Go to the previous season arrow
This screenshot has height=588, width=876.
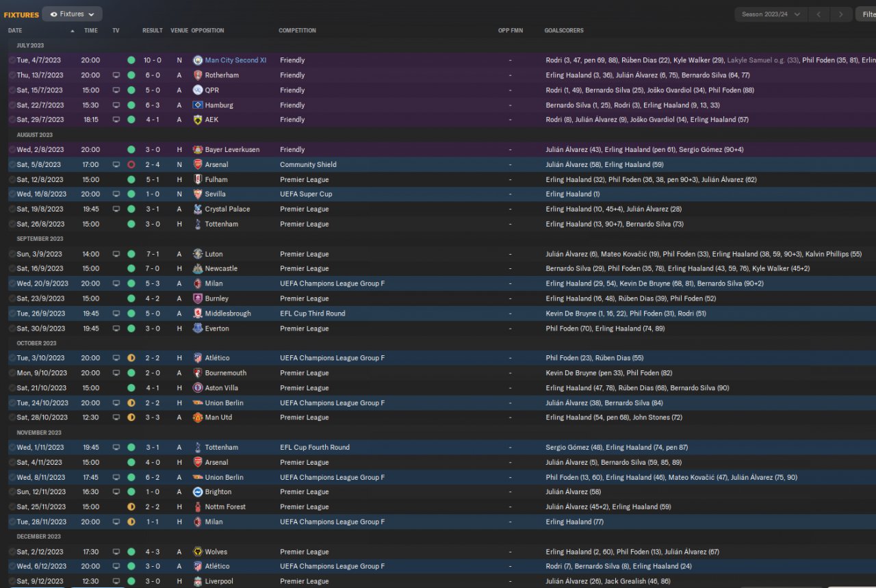pos(819,14)
